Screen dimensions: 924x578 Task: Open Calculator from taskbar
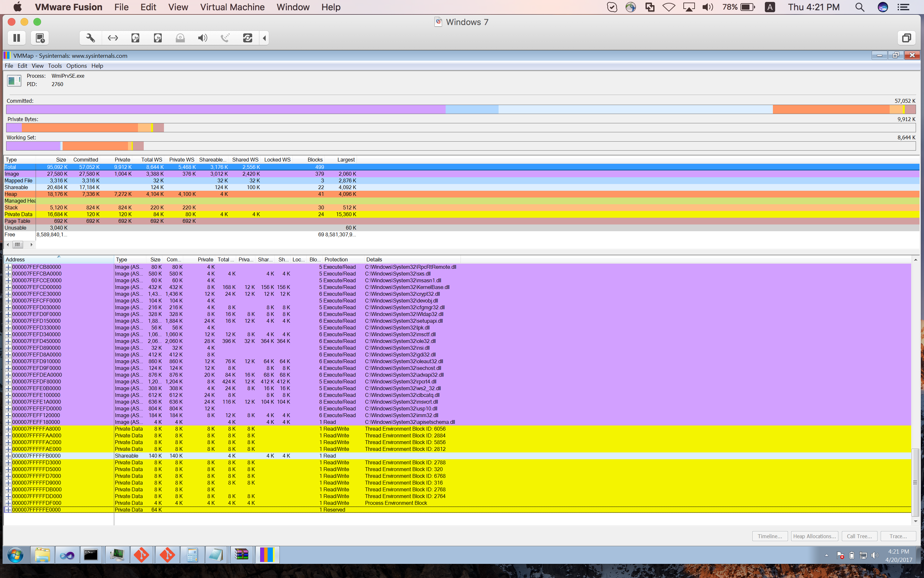point(192,555)
